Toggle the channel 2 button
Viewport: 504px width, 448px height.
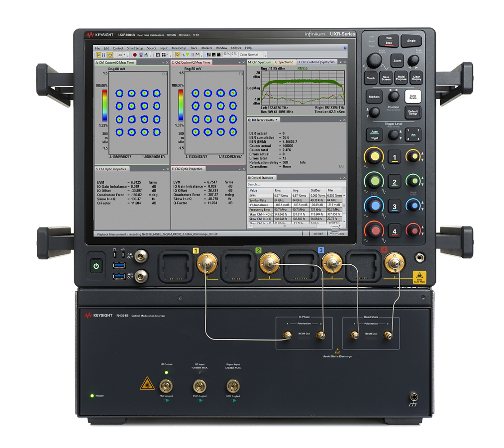(x=395, y=182)
